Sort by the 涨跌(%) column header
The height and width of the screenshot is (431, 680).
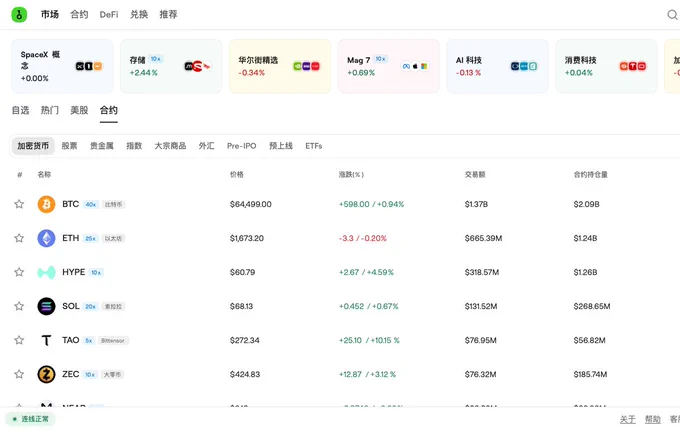(351, 175)
